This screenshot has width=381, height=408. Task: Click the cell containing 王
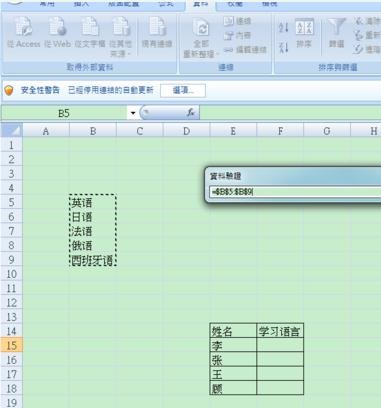[x=233, y=374]
